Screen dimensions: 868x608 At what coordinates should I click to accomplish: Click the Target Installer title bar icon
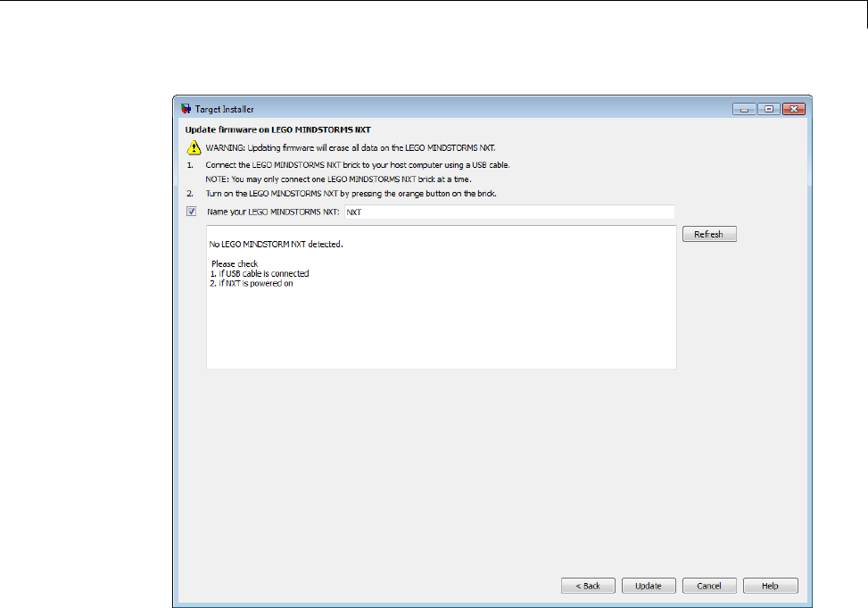point(186,109)
